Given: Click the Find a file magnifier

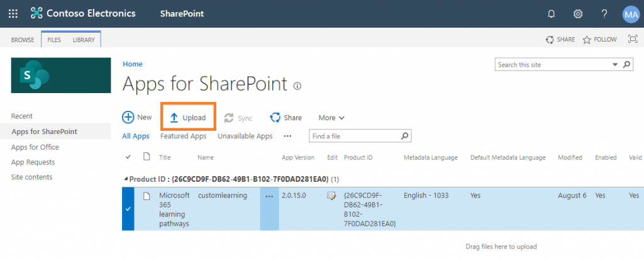Looking at the screenshot, I should click(x=405, y=136).
